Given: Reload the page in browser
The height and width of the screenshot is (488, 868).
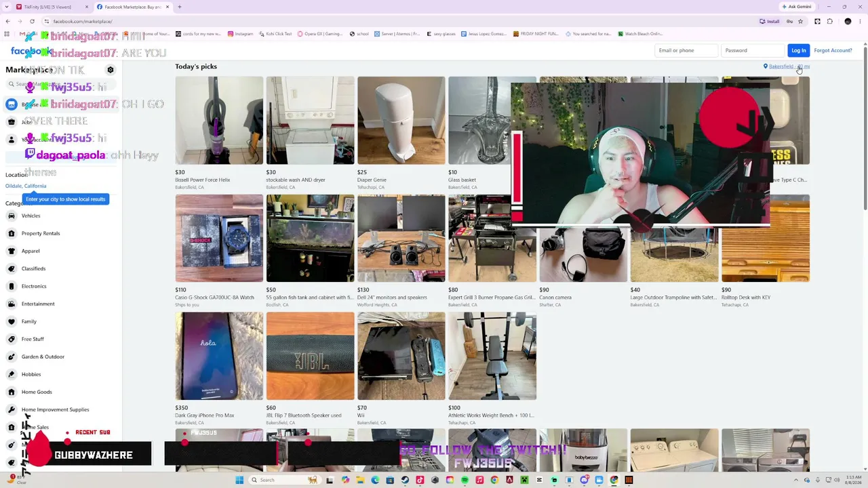Looking at the screenshot, I should [x=32, y=21].
